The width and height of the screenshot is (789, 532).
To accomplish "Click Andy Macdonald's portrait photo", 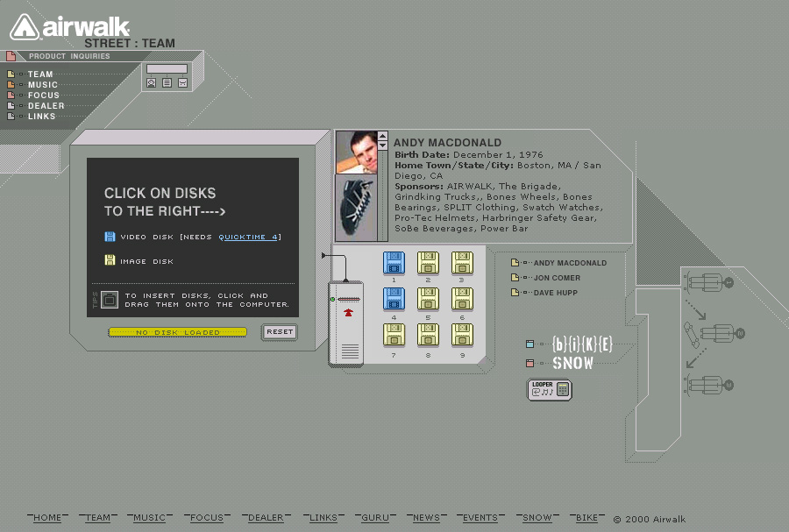I will pyautogui.click(x=356, y=153).
